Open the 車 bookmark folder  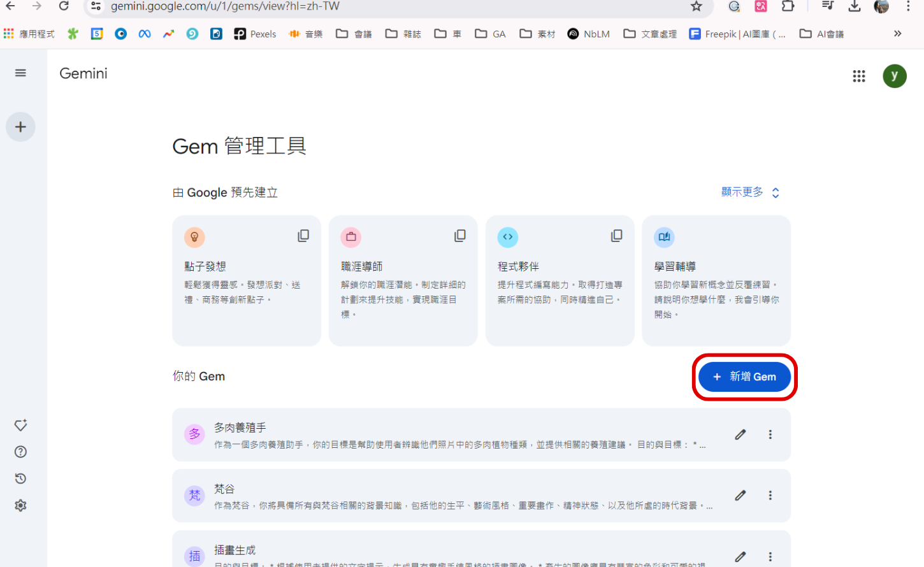(448, 34)
